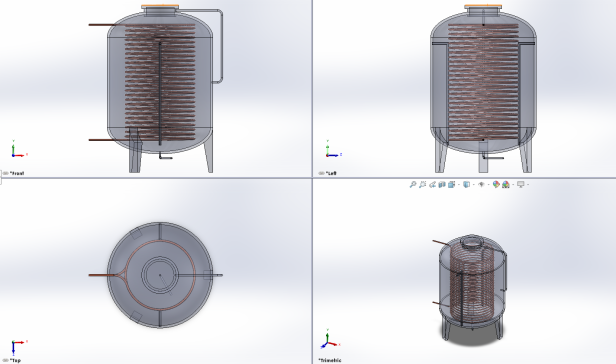Screen dimensions: 616x364
Task: Click the View Settings monitor icon
Action: tap(521, 184)
